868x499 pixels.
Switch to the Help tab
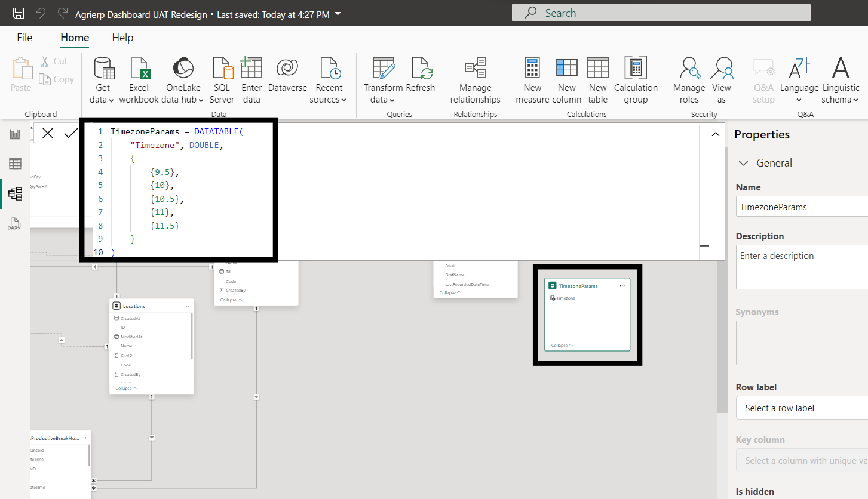(122, 37)
